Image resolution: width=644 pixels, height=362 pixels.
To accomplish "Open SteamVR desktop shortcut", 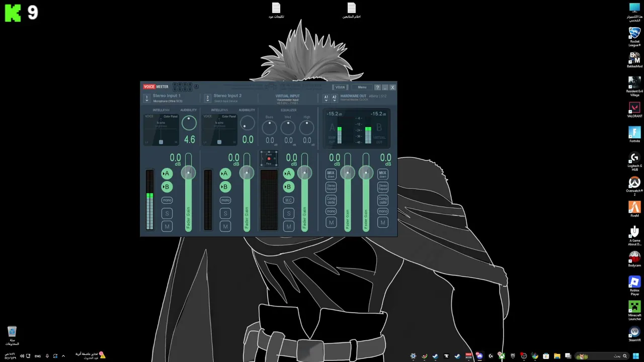I will pyautogui.click(x=634, y=334).
